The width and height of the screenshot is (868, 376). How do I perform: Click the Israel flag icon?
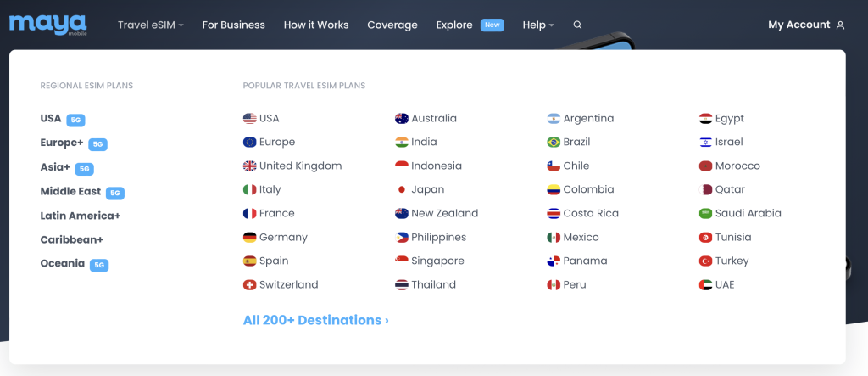tap(705, 143)
